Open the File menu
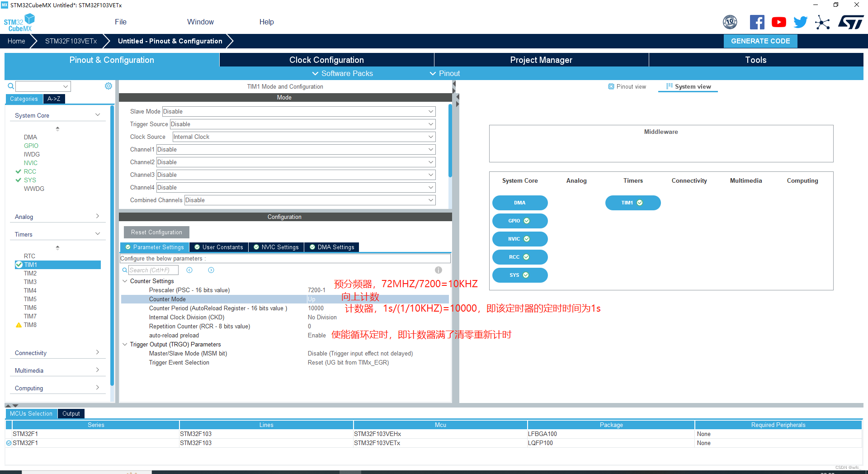The width and height of the screenshot is (868, 474). 121,22
